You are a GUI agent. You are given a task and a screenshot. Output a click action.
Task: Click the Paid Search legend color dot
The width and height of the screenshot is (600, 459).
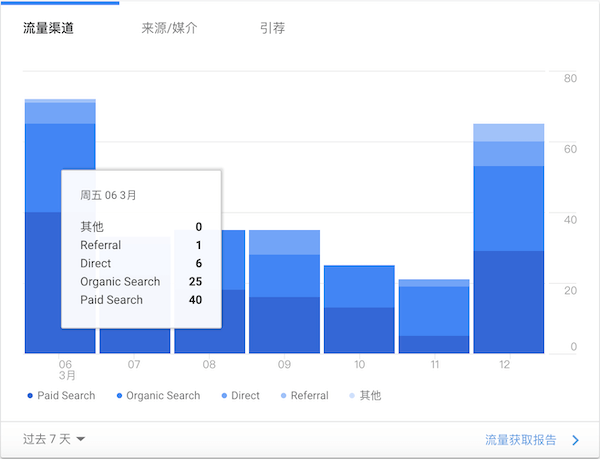point(30,396)
